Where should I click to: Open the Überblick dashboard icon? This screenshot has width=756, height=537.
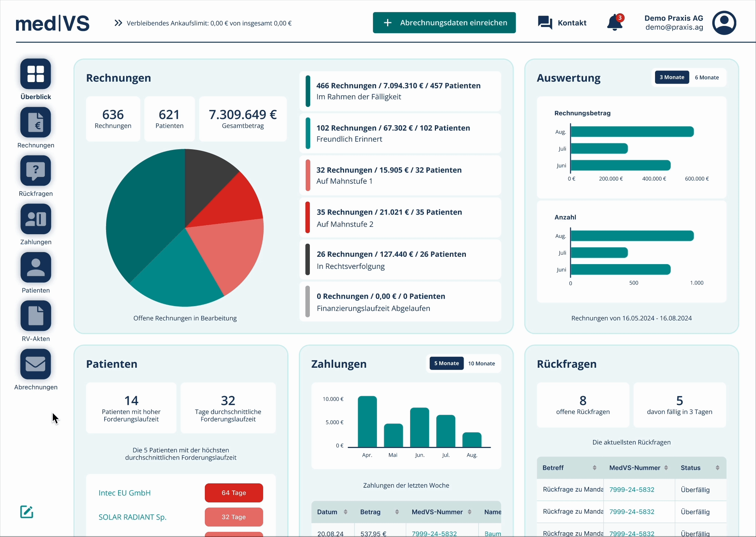pos(36,74)
